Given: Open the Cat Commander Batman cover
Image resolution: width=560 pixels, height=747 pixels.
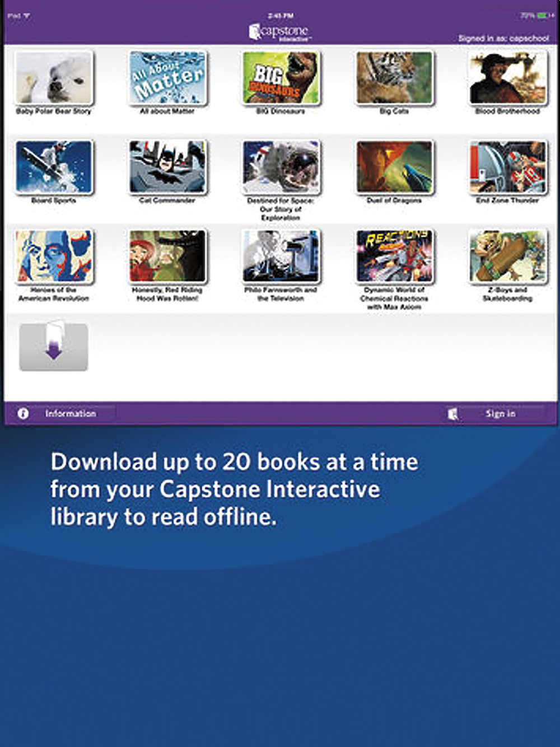Looking at the screenshot, I should pos(167,167).
